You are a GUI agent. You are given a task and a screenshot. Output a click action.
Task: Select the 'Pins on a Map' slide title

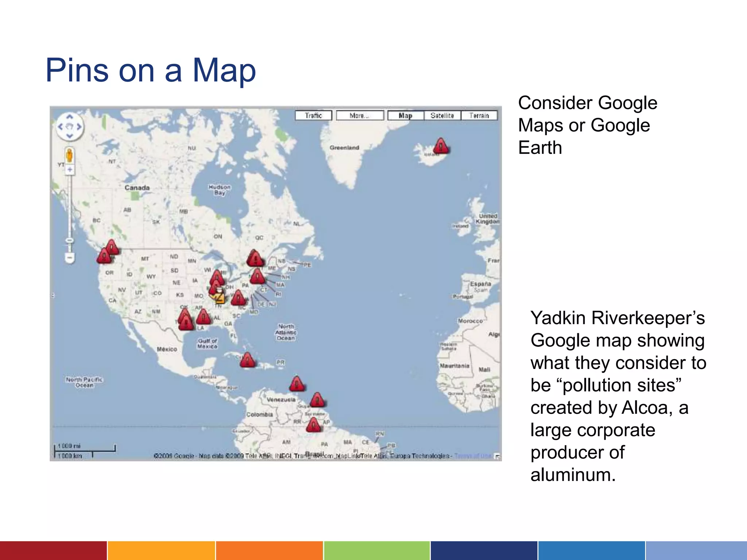click(x=151, y=70)
